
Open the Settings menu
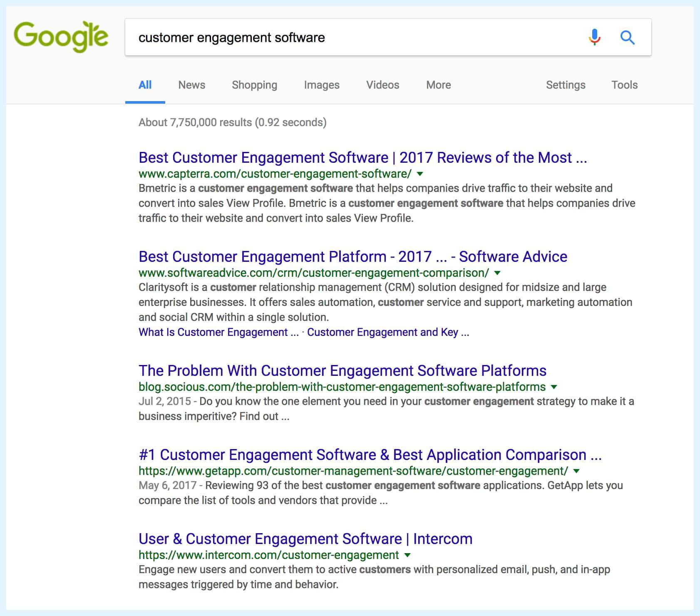[x=565, y=85]
